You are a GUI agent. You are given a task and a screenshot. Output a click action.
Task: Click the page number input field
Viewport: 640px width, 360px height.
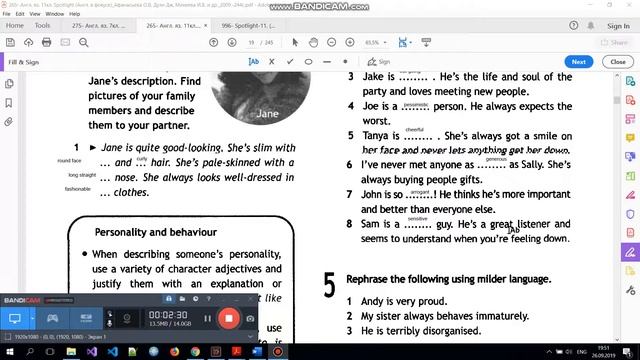click(x=251, y=42)
